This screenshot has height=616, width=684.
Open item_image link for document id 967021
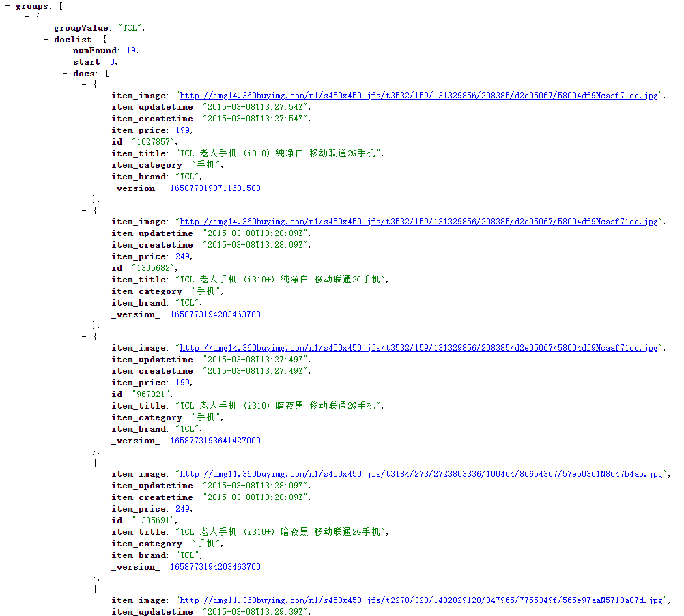[418, 349]
